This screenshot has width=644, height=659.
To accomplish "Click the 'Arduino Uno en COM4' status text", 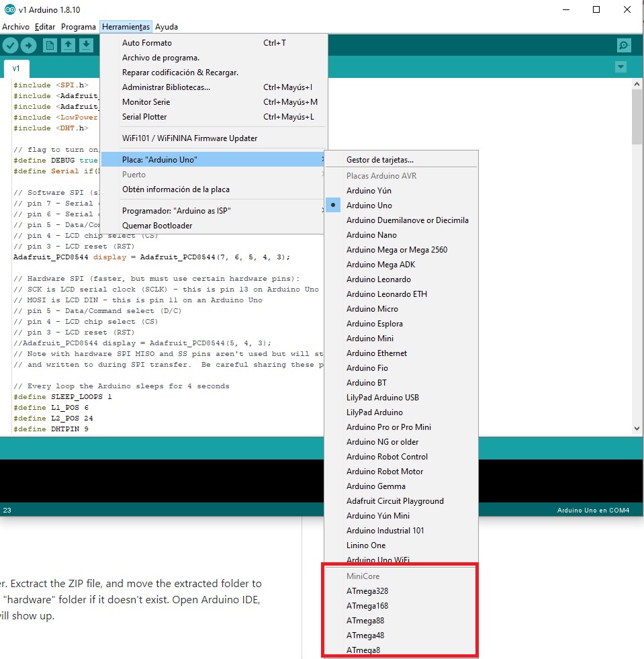I will coord(593,510).
